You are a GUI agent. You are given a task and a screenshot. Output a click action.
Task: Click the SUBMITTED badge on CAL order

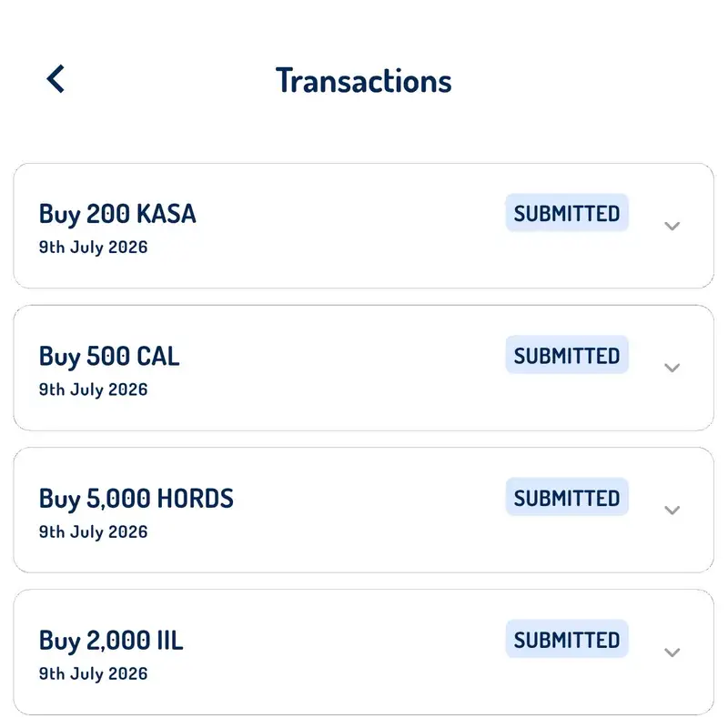point(567,355)
